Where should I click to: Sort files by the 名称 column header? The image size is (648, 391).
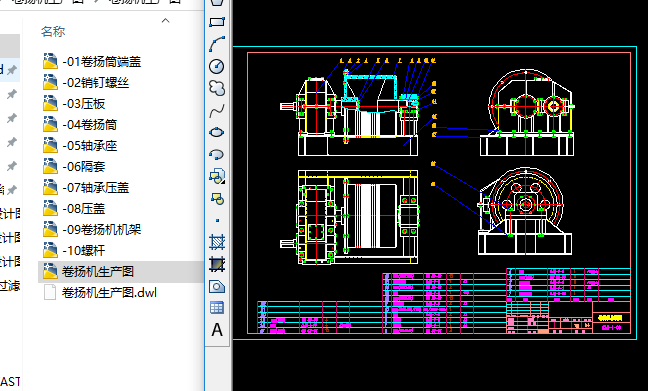click(x=53, y=31)
